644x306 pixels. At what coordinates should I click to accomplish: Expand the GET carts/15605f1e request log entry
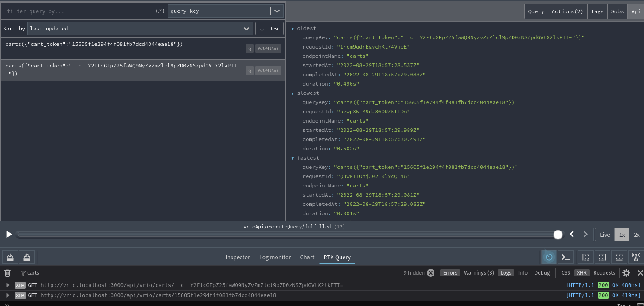(x=7, y=295)
